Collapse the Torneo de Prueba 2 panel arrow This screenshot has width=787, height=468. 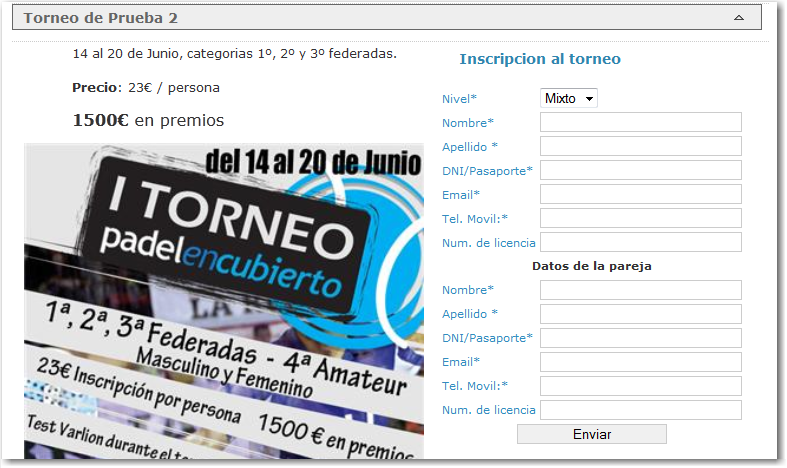coord(738,18)
